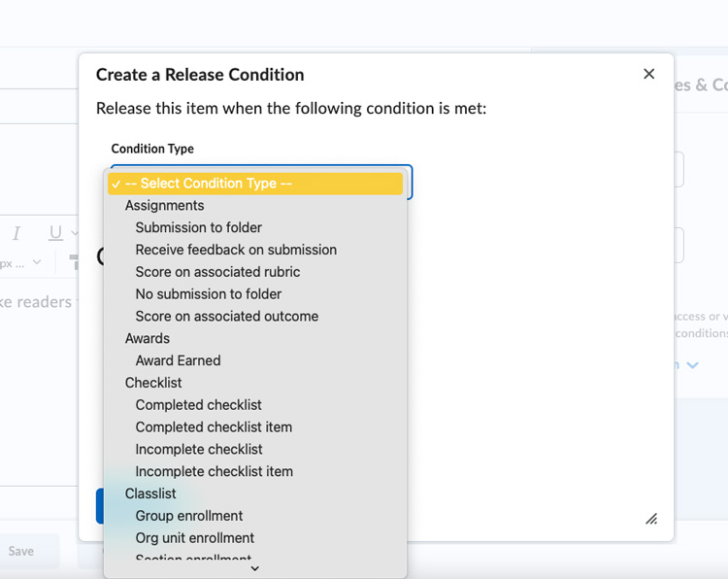
Task: Select 'Incomplete checklist item' option
Action: 214,471
